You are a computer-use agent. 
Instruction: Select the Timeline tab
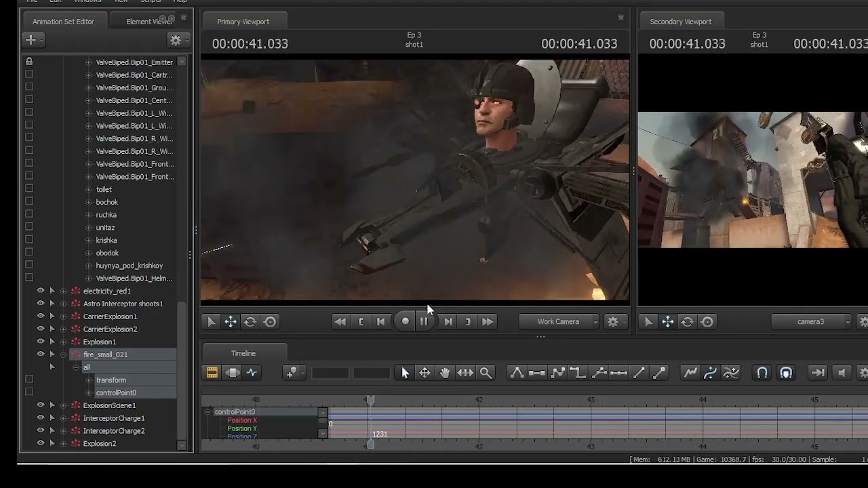click(x=243, y=353)
